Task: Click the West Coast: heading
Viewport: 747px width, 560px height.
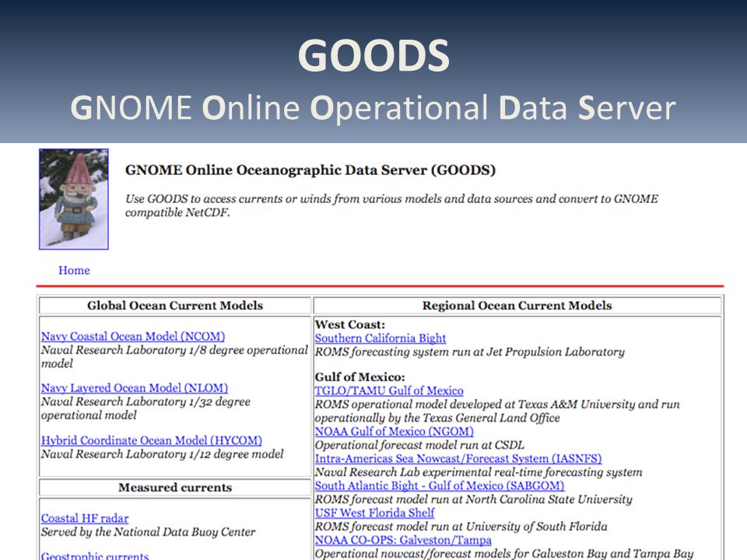Action: point(349,325)
